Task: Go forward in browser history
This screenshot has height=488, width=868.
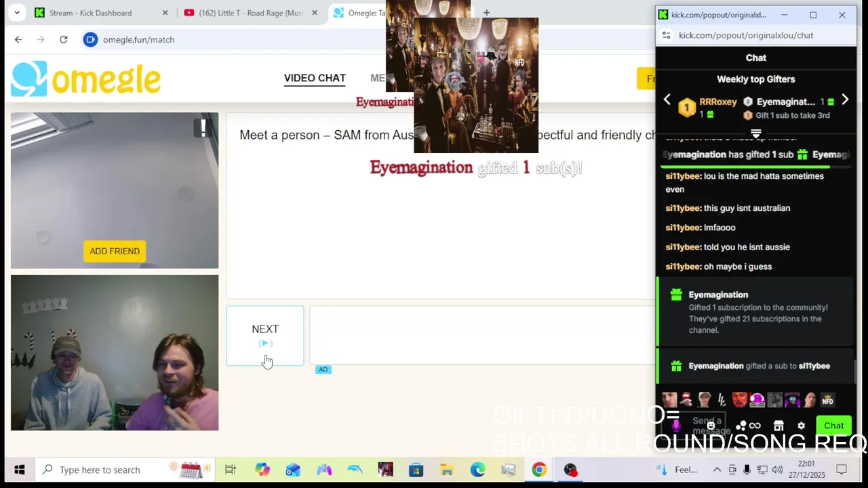Action: click(41, 39)
